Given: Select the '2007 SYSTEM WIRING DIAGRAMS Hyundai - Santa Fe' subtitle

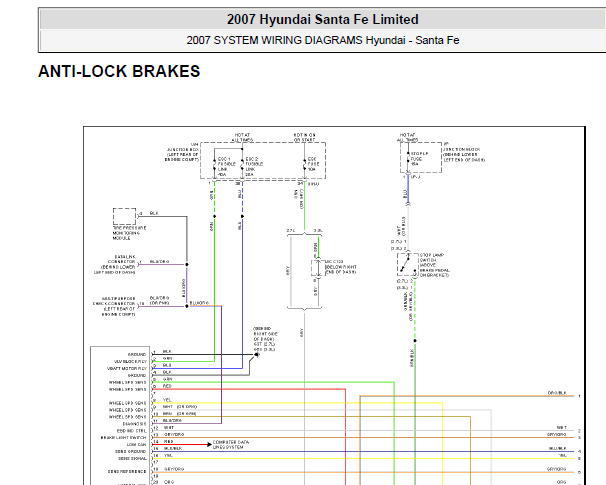Looking at the screenshot, I should [322, 40].
